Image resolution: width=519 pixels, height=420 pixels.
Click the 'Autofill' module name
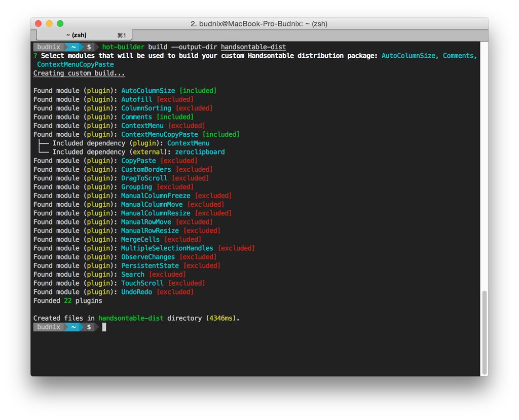coord(136,99)
